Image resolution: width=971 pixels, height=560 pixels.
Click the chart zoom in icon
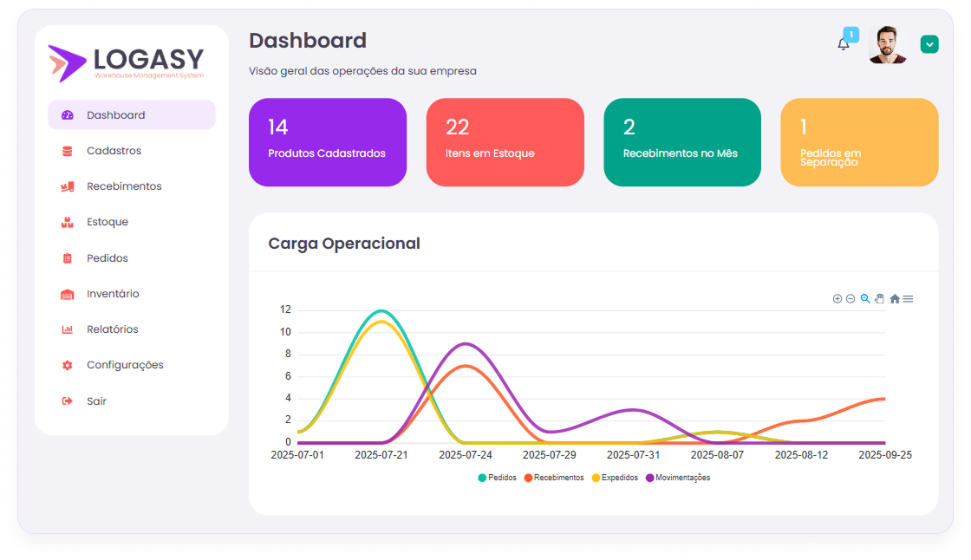coord(837,299)
